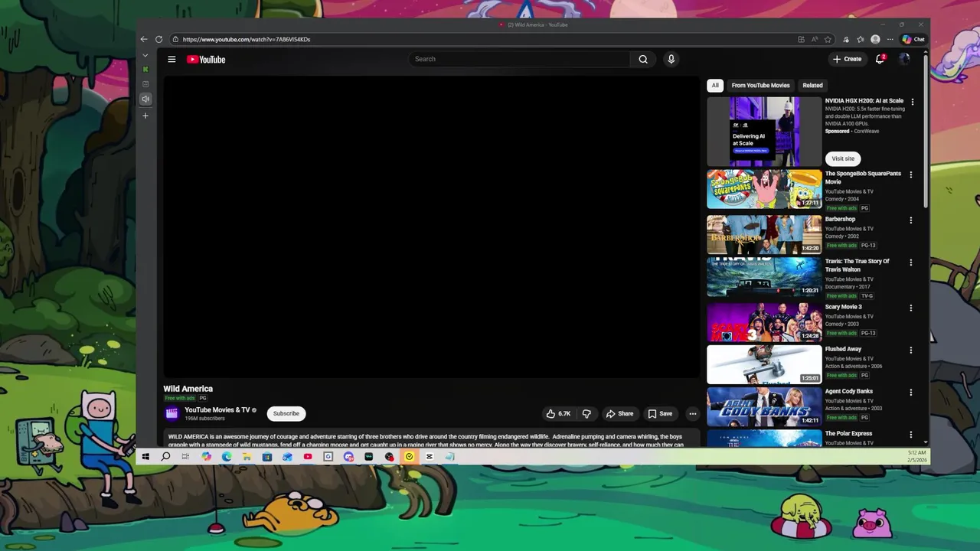Open the YouTube hamburger guide menu
The width and height of the screenshot is (980, 551).
[x=171, y=59]
